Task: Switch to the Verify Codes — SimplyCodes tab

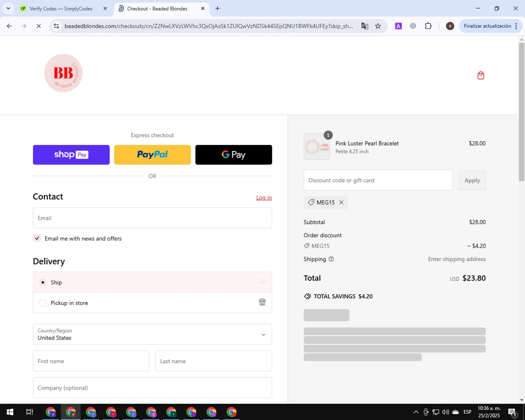Action: 61,8
